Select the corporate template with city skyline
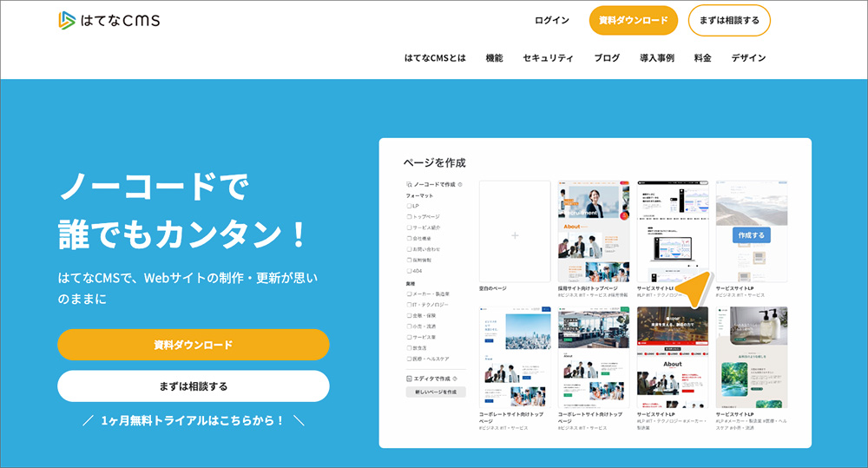 click(515, 357)
